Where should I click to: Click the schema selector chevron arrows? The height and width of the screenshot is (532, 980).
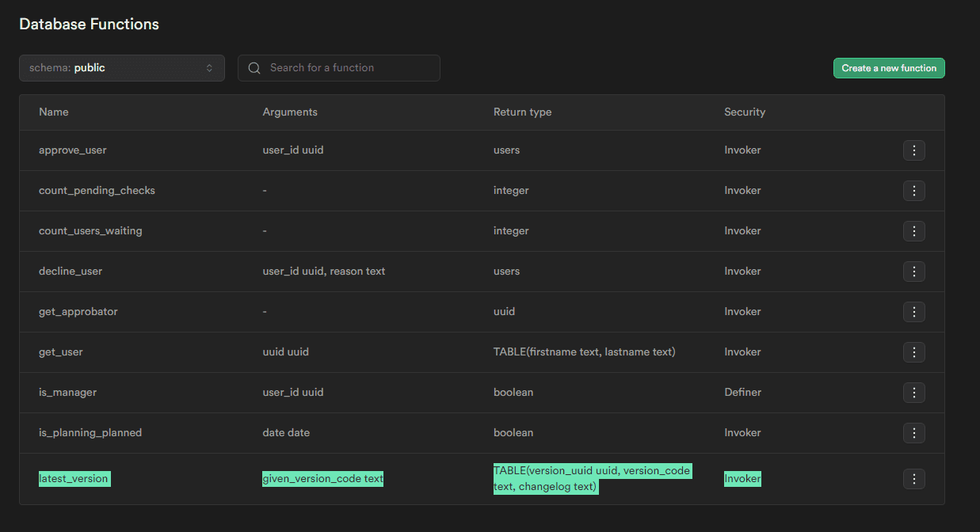pyautogui.click(x=209, y=68)
